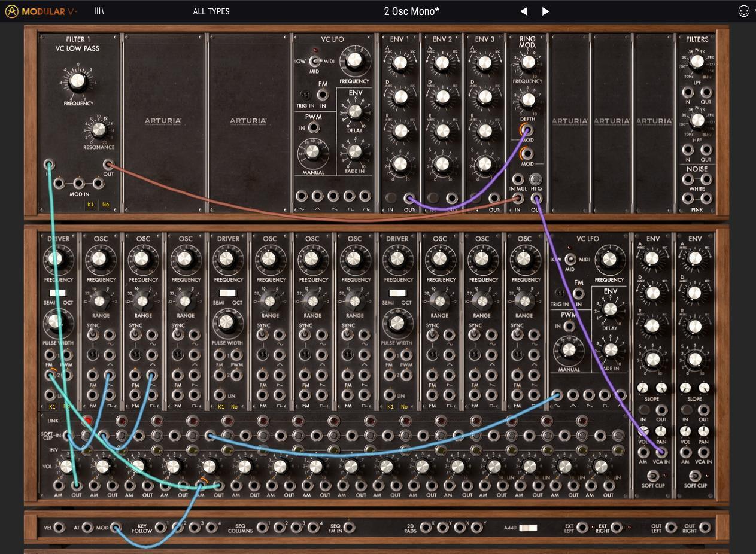
Task: Click the sine wave output jack on VC LFO
Action: [301, 195]
